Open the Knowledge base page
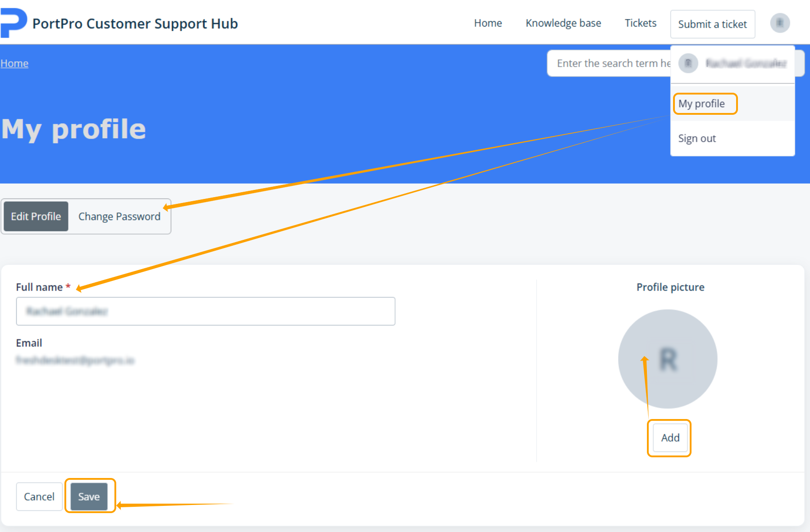 click(563, 23)
